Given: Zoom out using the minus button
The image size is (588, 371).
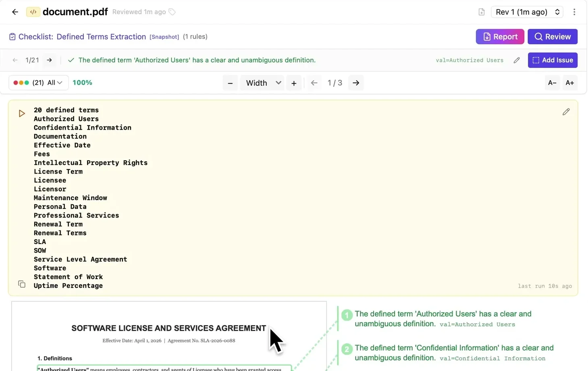Looking at the screenshot, I should point(230,83).
